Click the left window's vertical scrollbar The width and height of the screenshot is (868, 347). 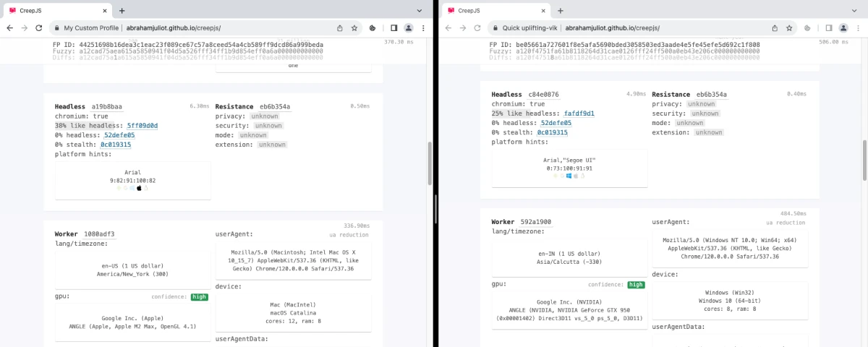pos(429,164)
